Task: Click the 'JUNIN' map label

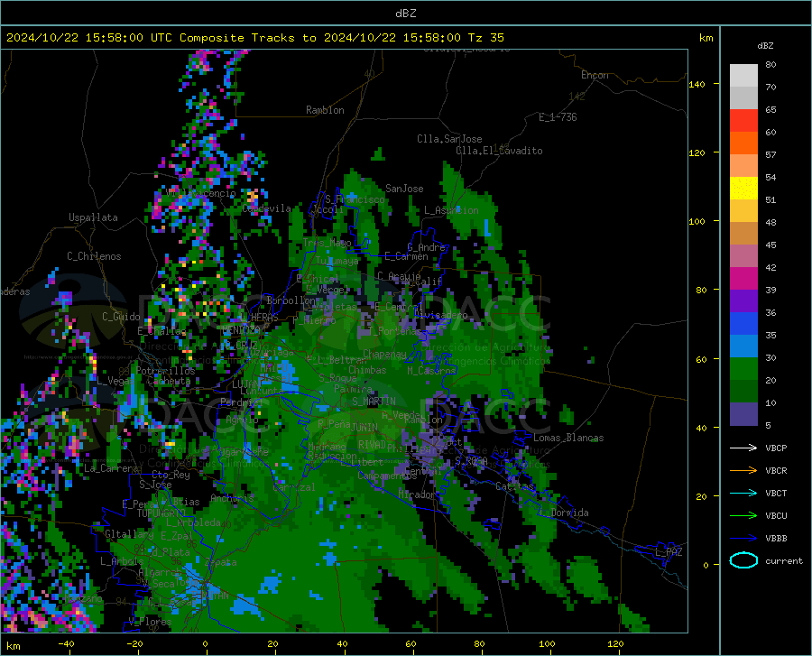Action: point(364,427)
